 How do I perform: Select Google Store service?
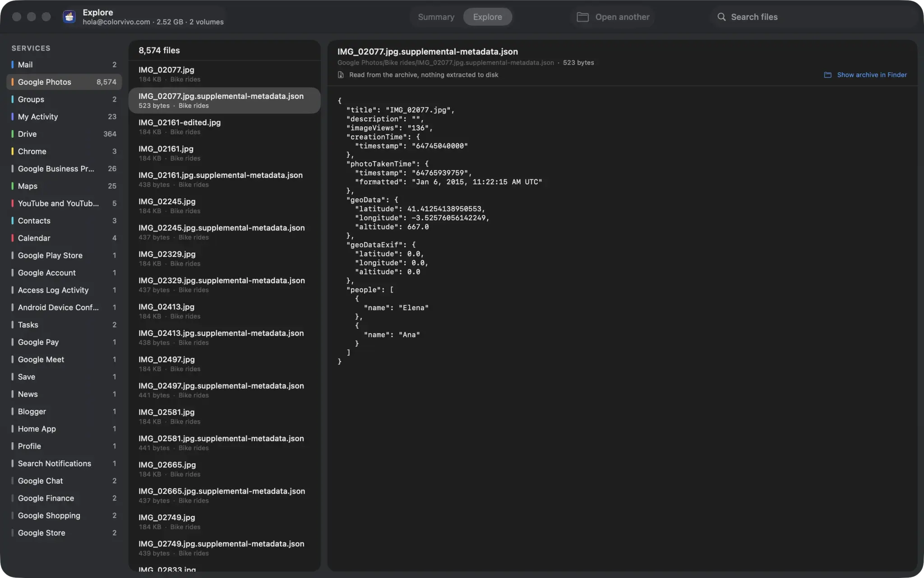tap(64, 533)
